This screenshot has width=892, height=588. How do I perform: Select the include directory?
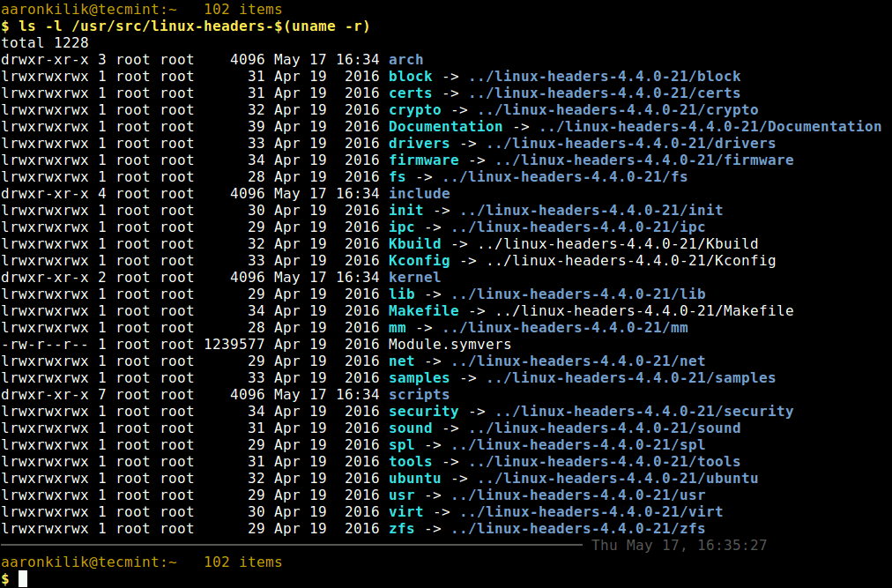[418, 193]
